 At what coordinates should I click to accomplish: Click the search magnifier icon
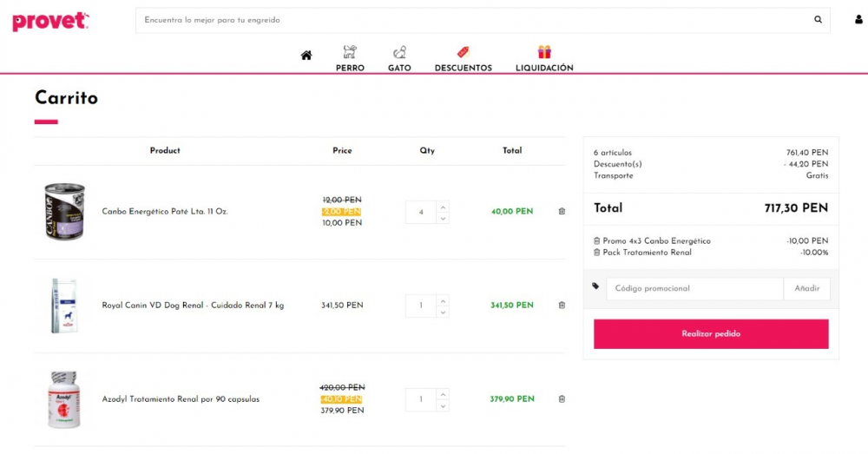818,19
